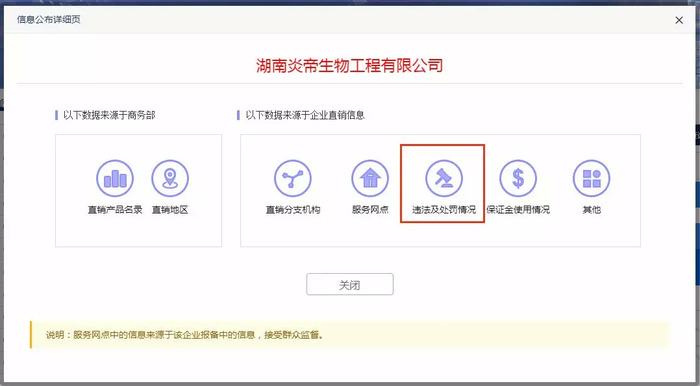Click the 关闭 button

pyautogui.click(x=350, y=284)
